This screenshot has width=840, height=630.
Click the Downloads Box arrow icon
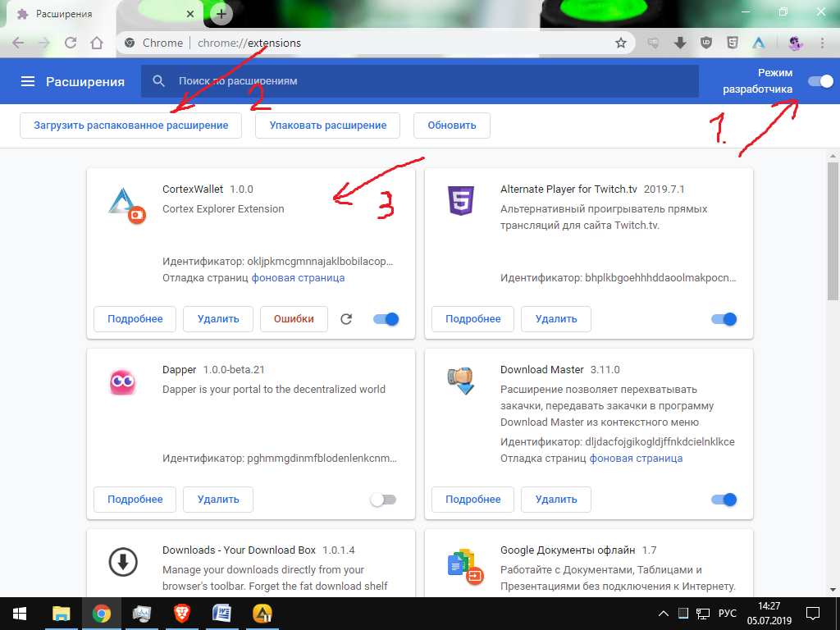123,562
